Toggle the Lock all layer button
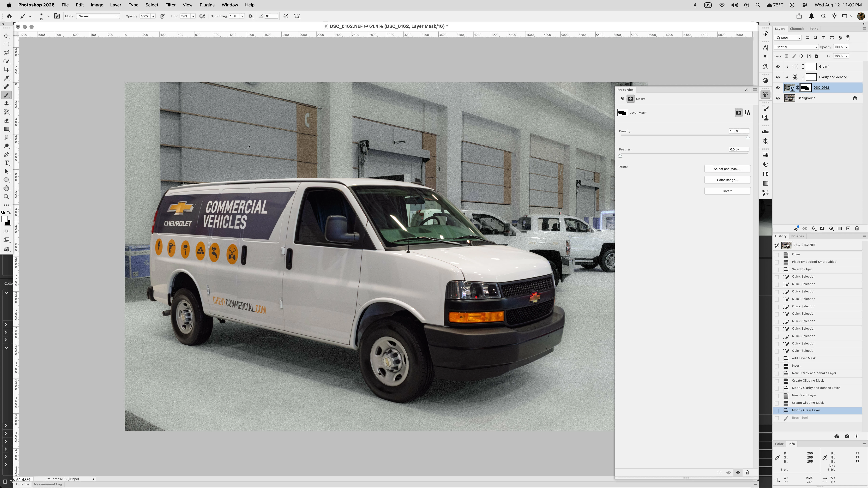This screenshot has height=488, width=868. click(x=816, y=56)
